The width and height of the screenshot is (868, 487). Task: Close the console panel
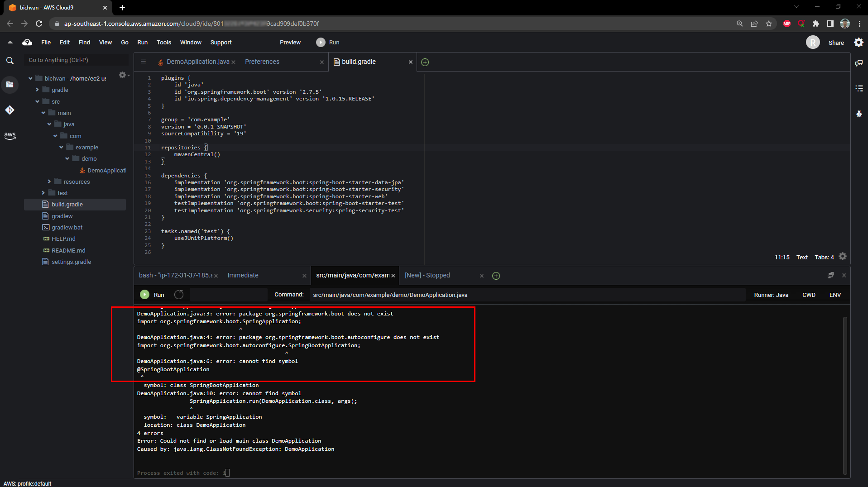[844, 275]
